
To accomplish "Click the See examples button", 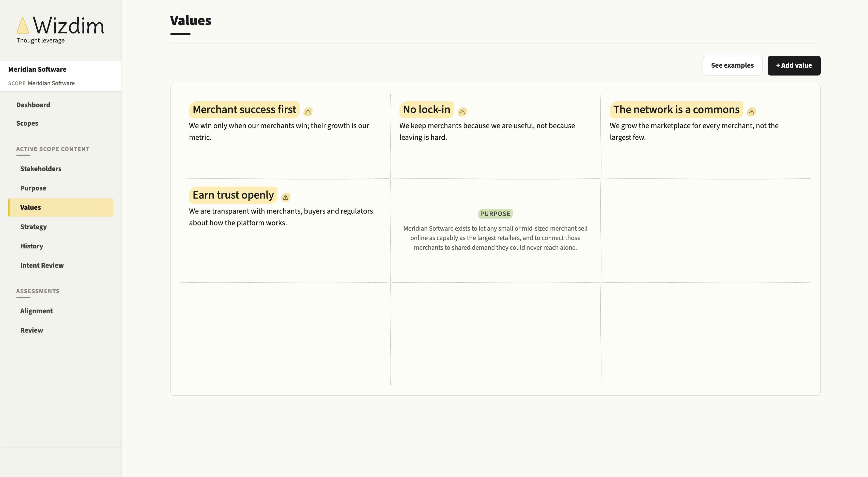I will [x=732, y=65].
